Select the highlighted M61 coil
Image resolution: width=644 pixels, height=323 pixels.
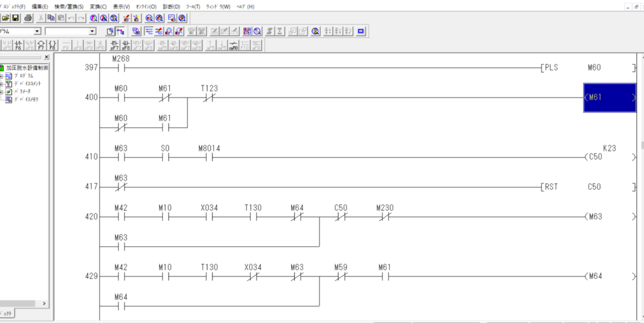(609, 98)
